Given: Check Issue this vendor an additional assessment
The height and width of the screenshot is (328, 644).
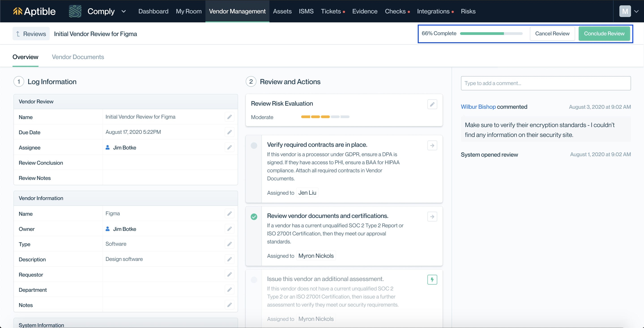Looking at the screenshot, I should coord(254,279).
